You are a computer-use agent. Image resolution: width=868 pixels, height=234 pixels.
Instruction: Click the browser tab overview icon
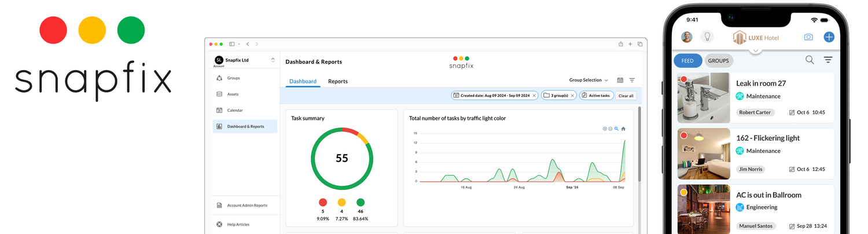(640, 44)
